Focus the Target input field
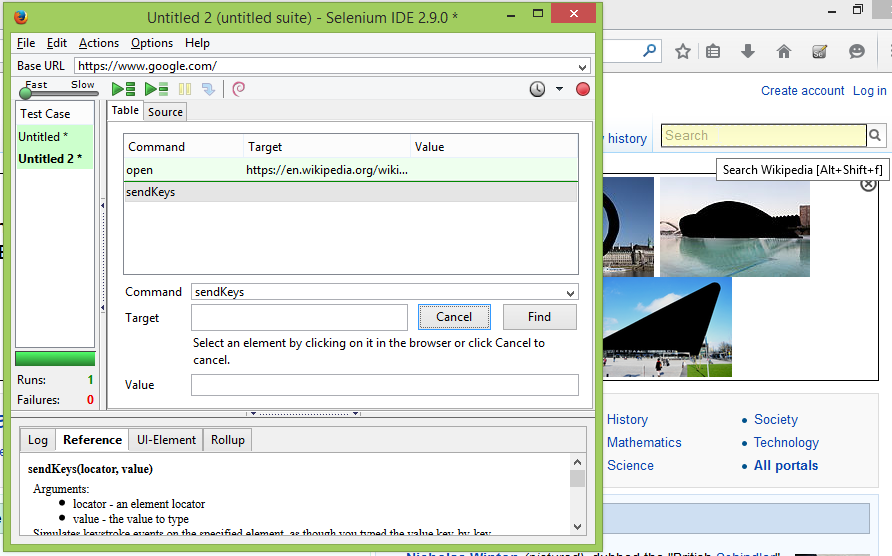This screenshot has height=556, width=892. (299, 318)
